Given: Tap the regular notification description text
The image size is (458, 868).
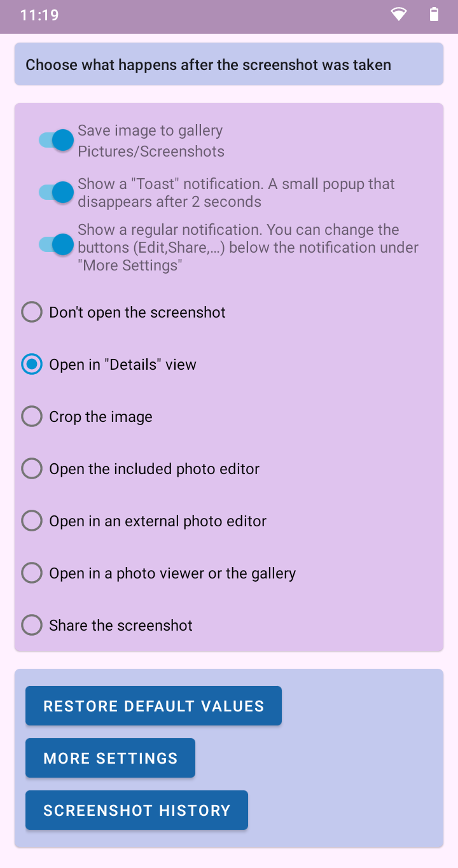Looking at the screenshot, I should click(x=248, y=248).
